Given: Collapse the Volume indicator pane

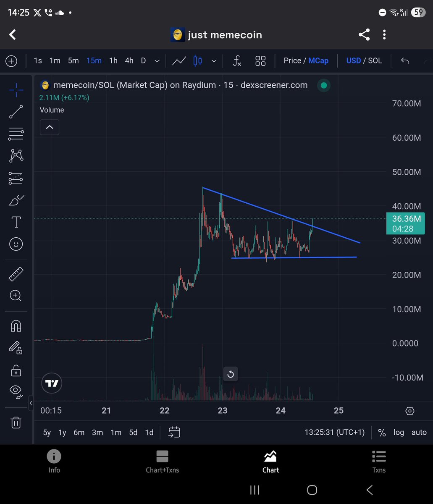Looking at the screenshot, I should point(49,127).
